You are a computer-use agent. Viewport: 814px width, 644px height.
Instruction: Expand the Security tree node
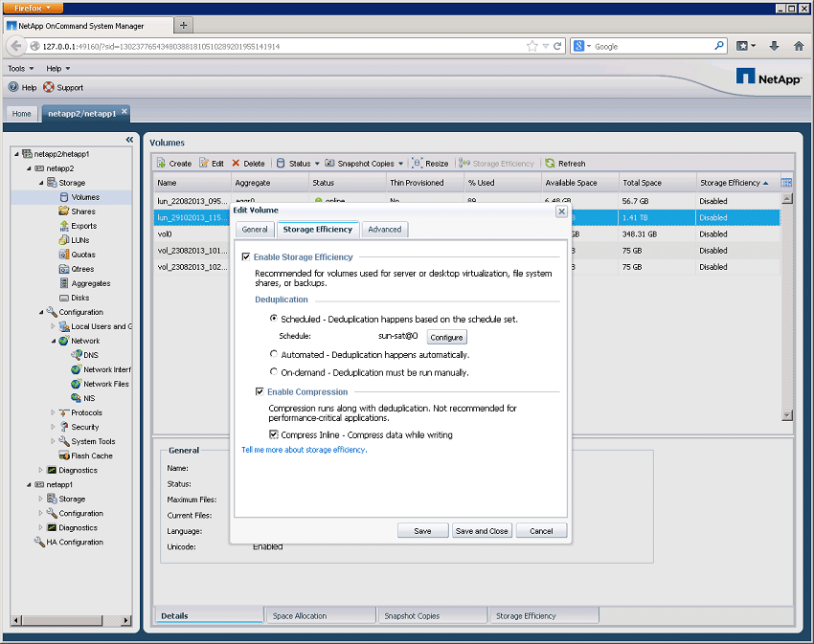53,427
